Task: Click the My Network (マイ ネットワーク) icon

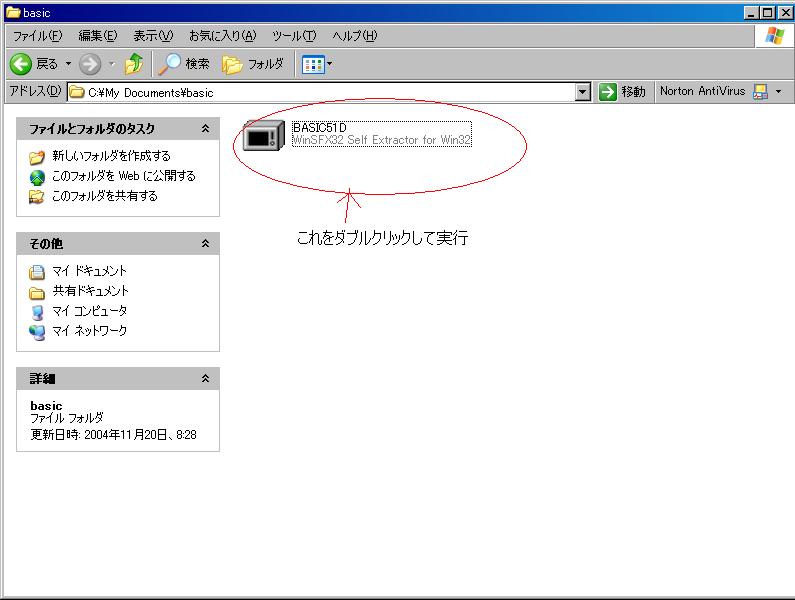Action: click(x=37, y=332)
